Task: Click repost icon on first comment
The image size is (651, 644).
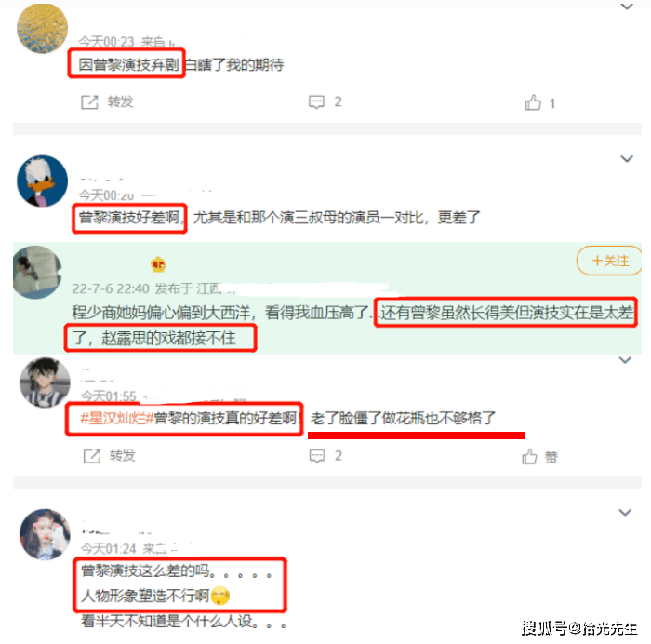Action: coord(89,101)
